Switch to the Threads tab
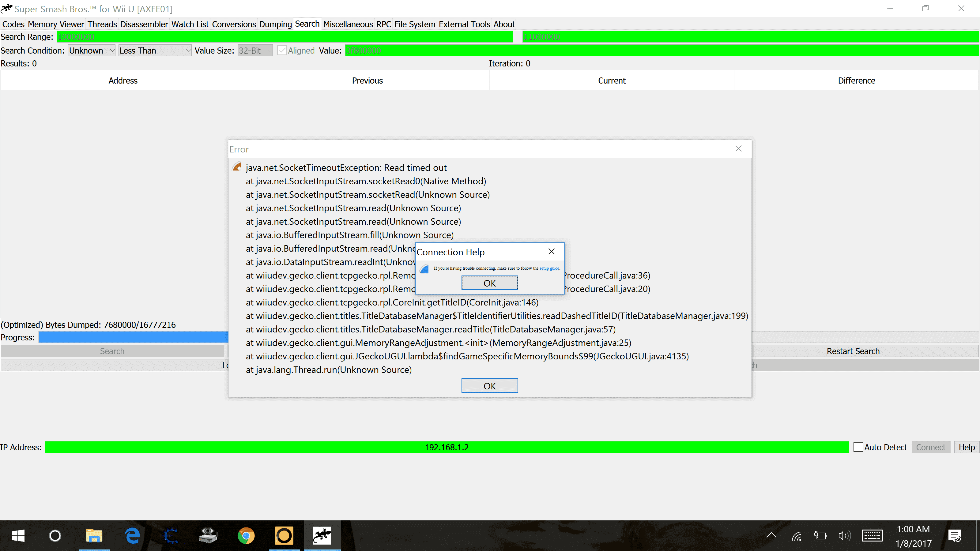Image resolution: width=980 pixels, height=551 pixels. click(x=102, y=24)
